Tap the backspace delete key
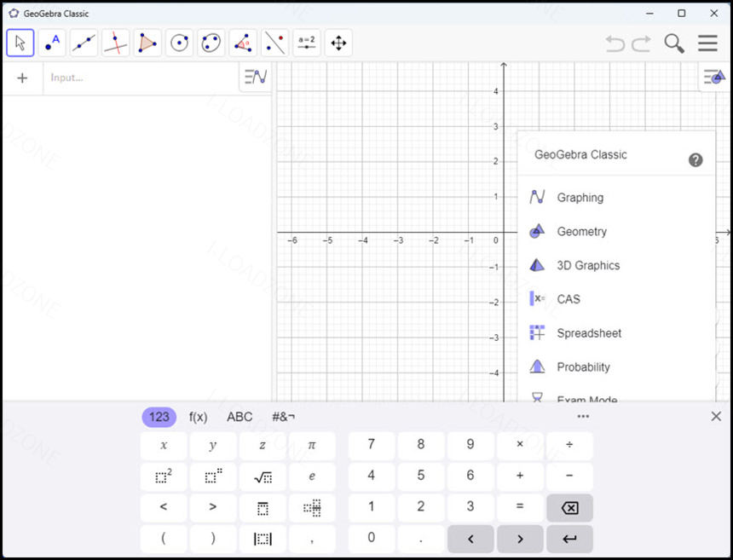This screenshot has width=733, height=560. [569, 508]
